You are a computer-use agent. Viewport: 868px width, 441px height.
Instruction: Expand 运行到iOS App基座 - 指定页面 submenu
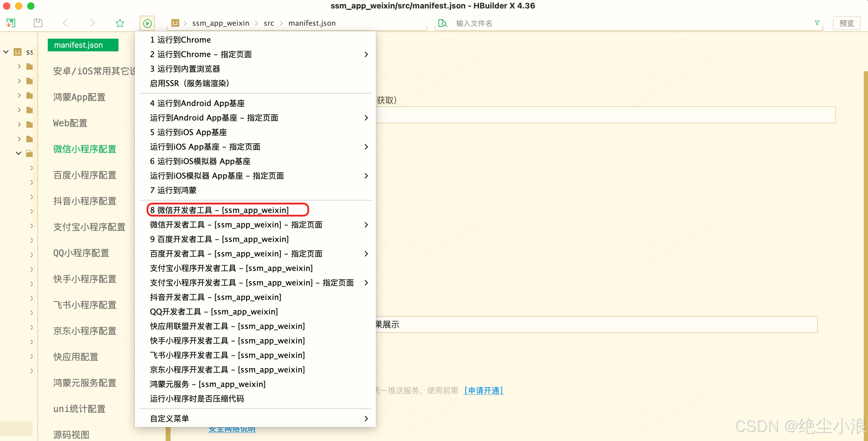tap(255, 147)
